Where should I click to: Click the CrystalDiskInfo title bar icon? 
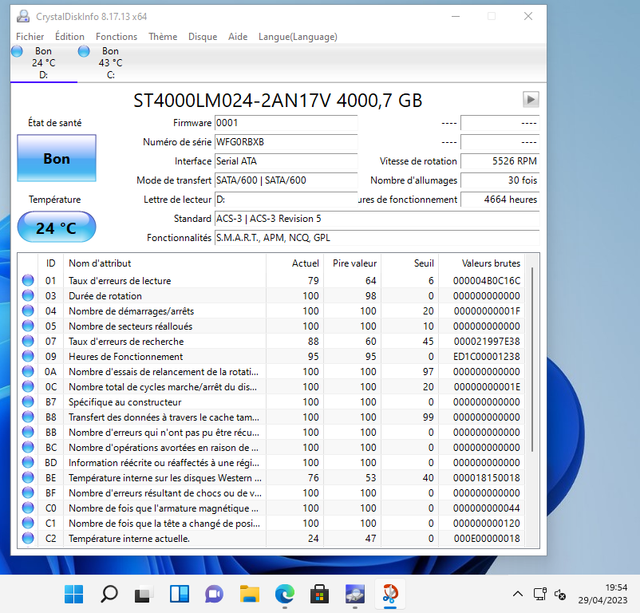23,16
